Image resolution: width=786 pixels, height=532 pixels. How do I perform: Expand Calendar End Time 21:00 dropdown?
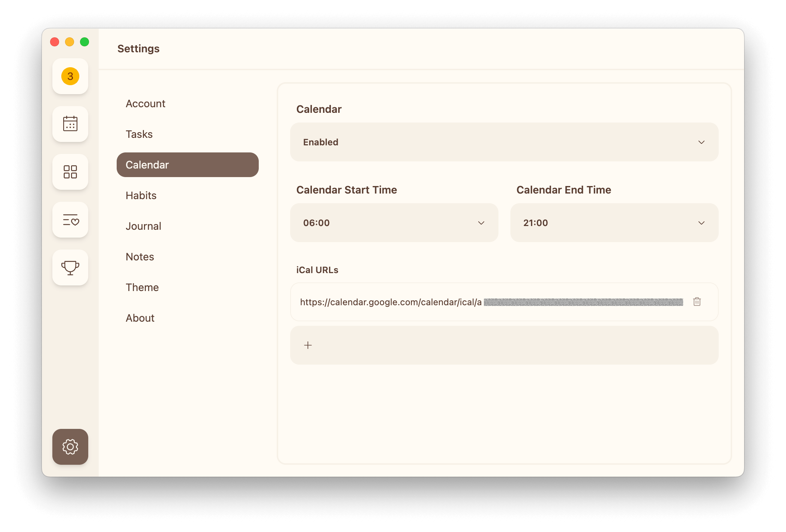point(614,223)
